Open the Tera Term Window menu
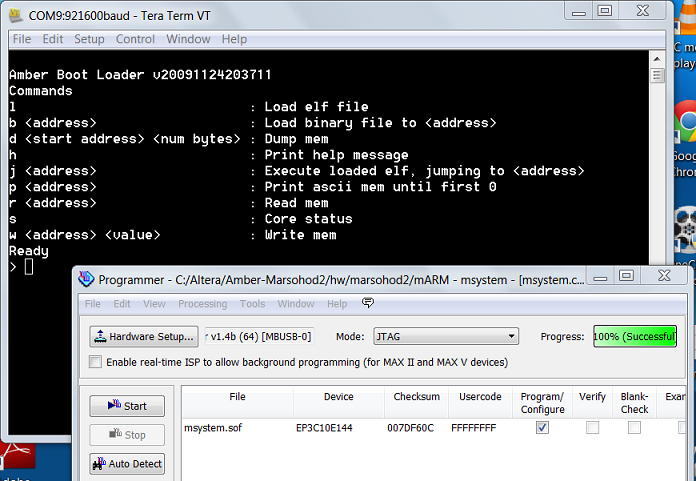696x481 pixels. point(188,39)
